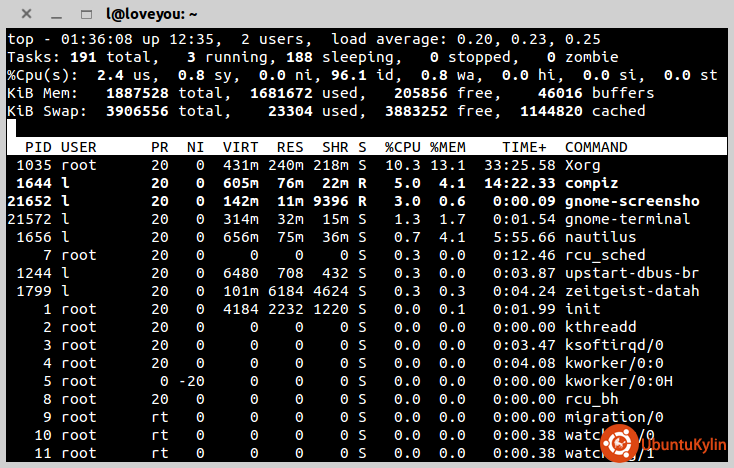The width and height of the screenshot is (734, 468).
Task: Select the nautilus process name
Action: 600,237
